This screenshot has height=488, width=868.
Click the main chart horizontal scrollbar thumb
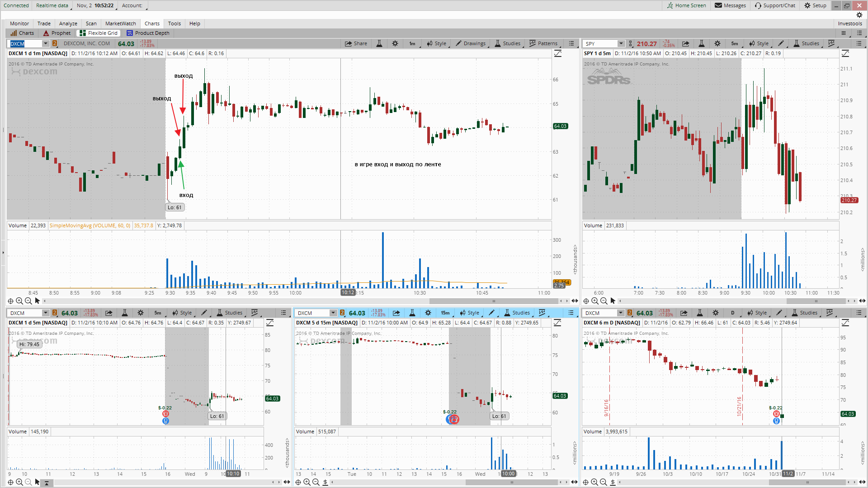pos(494,301)
